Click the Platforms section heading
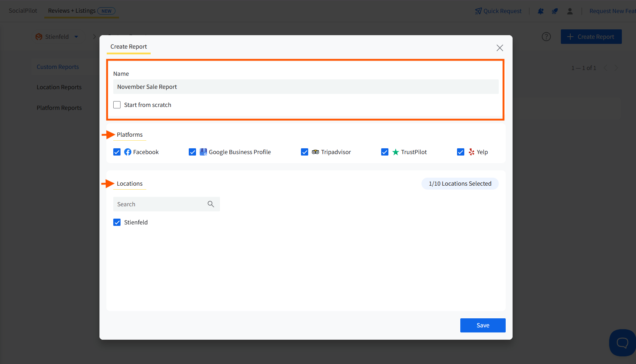 130,135
